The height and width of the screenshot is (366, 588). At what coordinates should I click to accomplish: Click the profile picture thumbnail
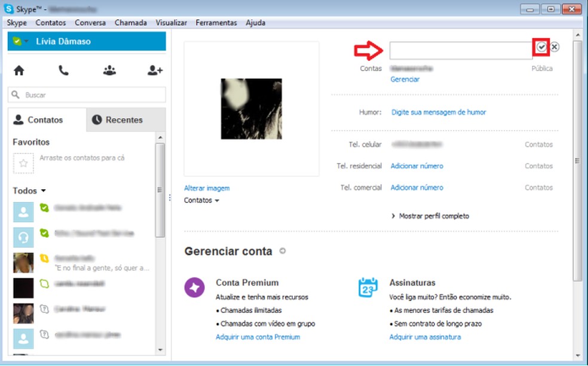point(251,109)
